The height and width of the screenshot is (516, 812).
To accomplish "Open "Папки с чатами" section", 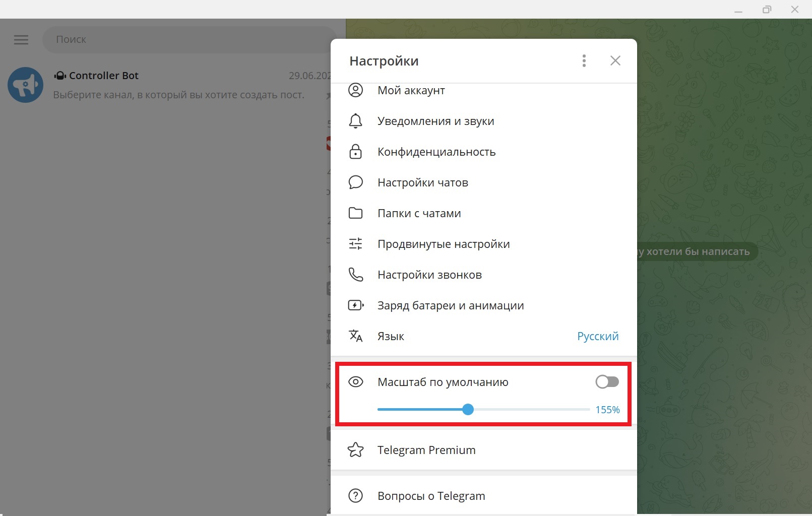I will point(484,213).
